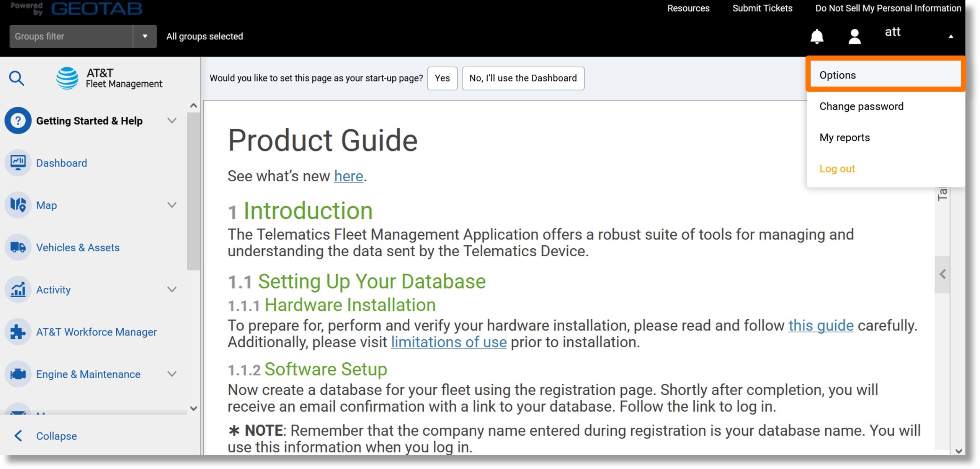Image resolution: width=980 pixels, height=469 pixels.
Task: Click the search magnifier icon in sidebar
Action: [16, 78]
